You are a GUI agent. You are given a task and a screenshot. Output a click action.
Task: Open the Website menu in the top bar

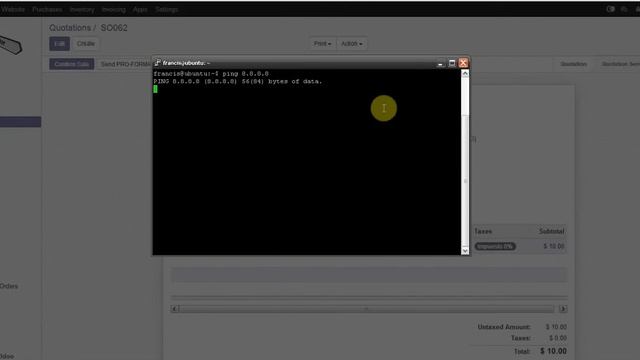pyautogui.click(x=12, y=9)
